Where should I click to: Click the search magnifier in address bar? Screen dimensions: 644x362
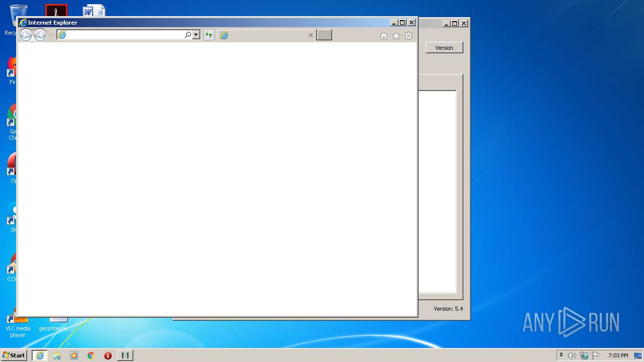(188, 35)
